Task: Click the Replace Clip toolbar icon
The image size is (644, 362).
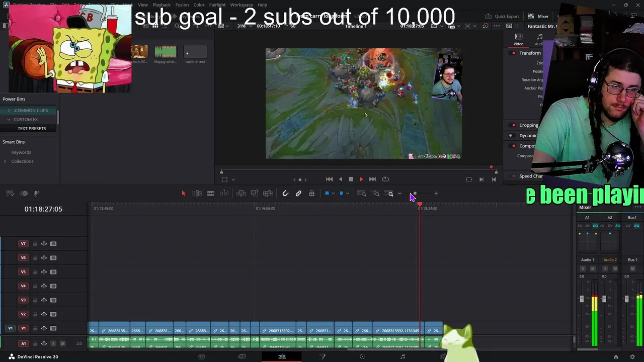Action: (x=268, y=194)
